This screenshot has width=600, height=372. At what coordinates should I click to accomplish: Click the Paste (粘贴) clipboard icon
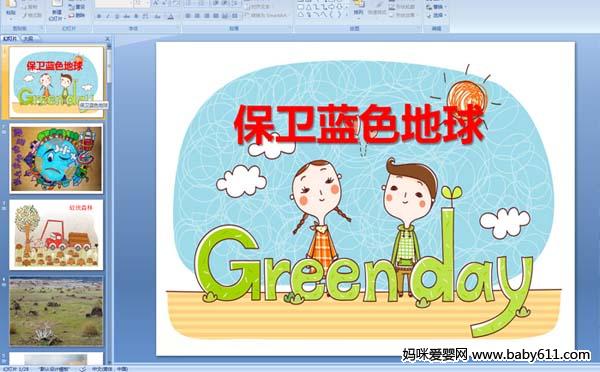(x=11, y=8)
